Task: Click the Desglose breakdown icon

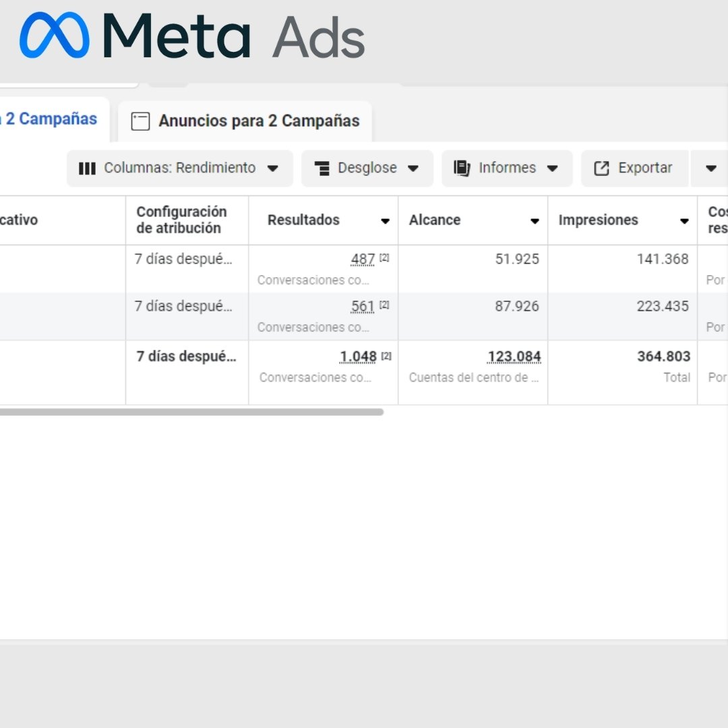Action: pyautogui.click(x=322, y=169)
